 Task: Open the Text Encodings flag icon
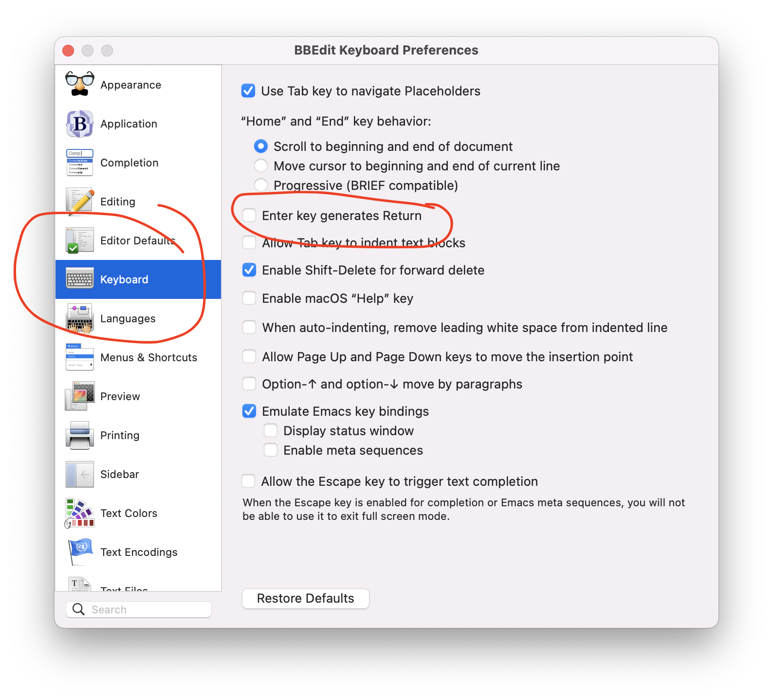(80, 552)
